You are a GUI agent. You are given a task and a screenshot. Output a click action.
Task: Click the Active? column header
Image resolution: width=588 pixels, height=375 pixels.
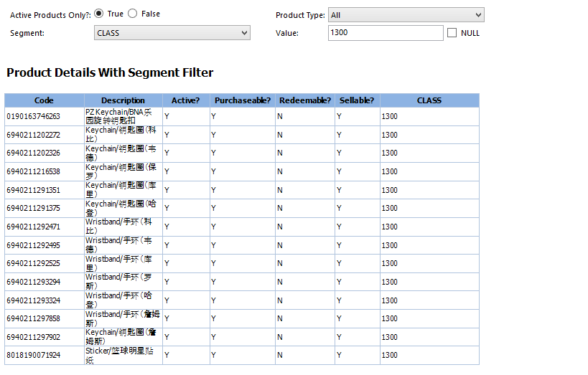pyautogui.click(x=185, y=100)
